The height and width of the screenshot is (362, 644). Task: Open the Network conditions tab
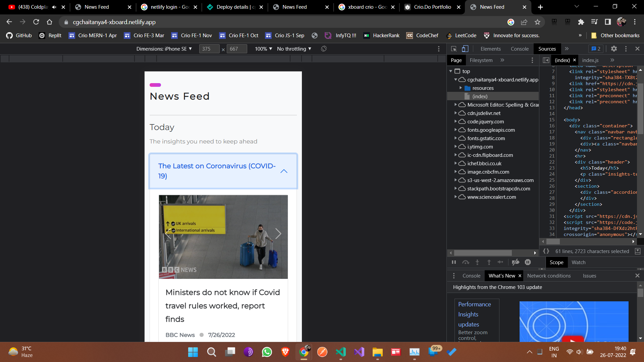(549, 276)
